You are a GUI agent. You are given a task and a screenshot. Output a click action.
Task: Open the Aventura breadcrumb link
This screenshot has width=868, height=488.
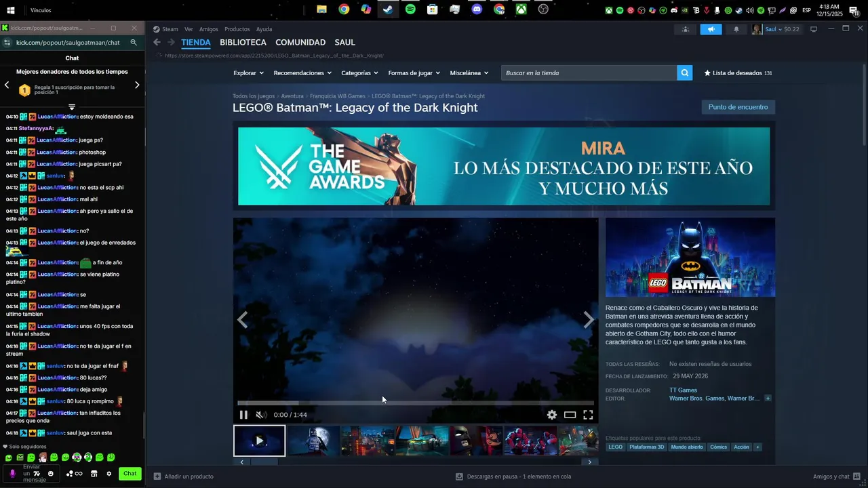coord(292,96)
